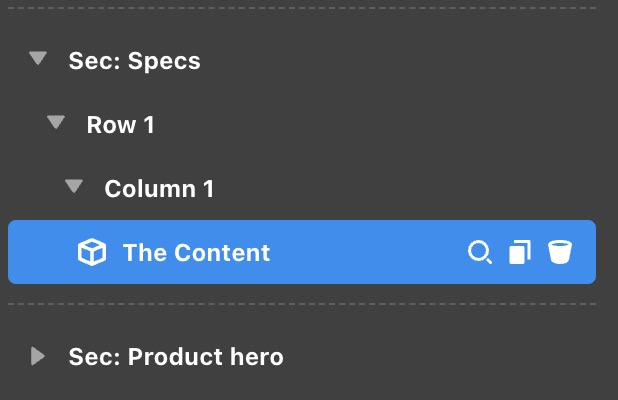Click empty space right of Column 1
618x400 pixels.
[400, 189]
